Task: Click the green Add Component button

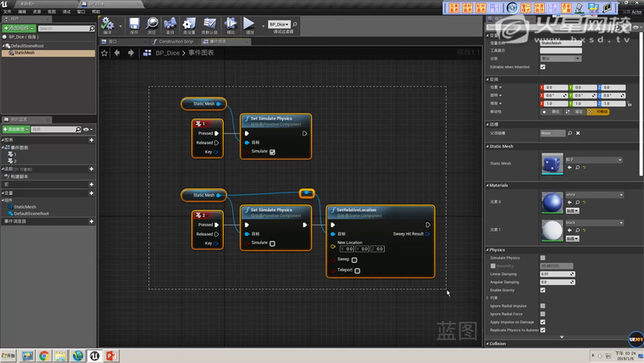Action: pos(19,28)
